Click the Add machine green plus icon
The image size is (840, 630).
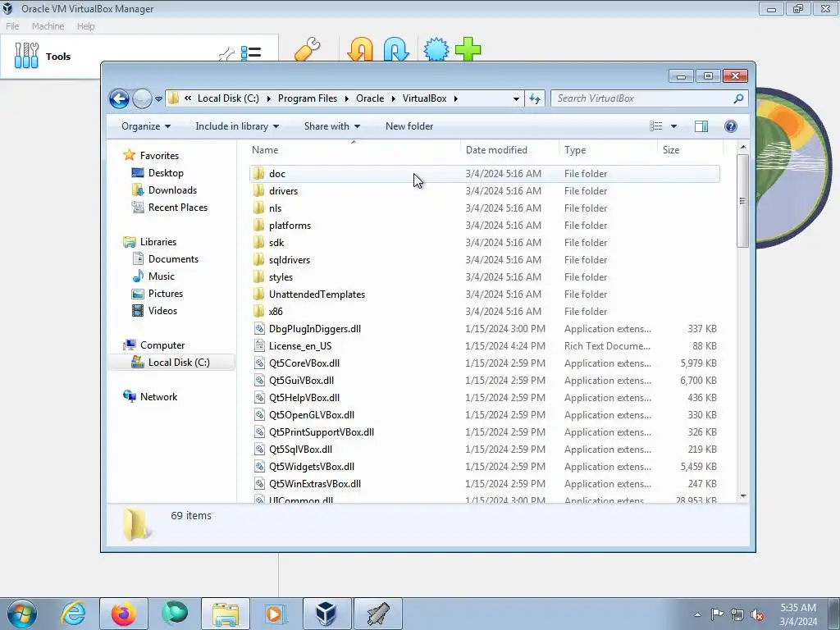(x=468, y=50)
